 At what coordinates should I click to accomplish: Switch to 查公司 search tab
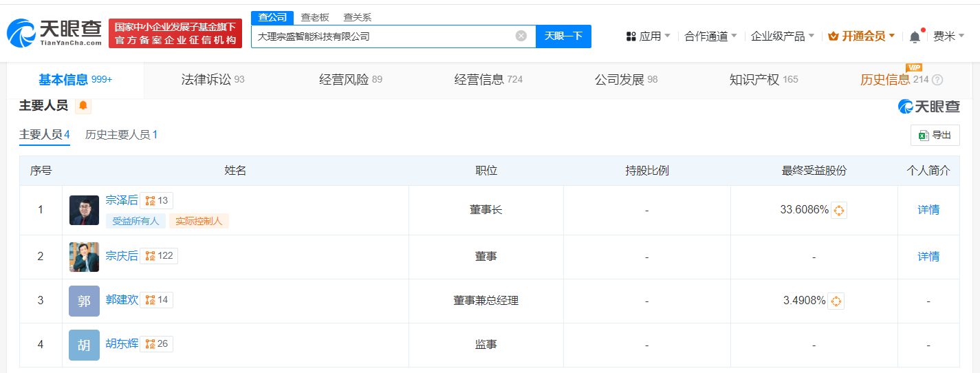[272, 17]
